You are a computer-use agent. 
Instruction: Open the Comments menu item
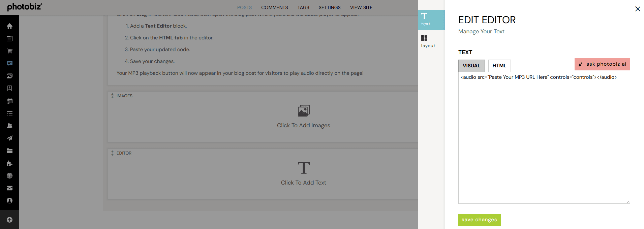[275, 7]
